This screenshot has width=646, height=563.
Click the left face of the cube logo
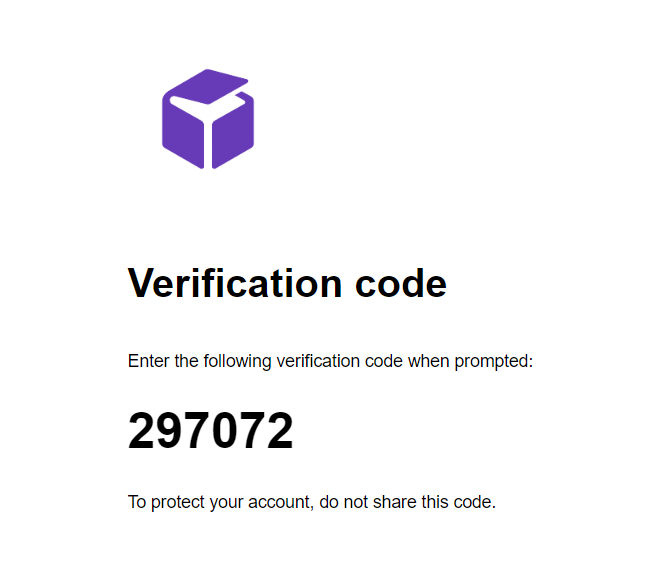pos(182,132)
